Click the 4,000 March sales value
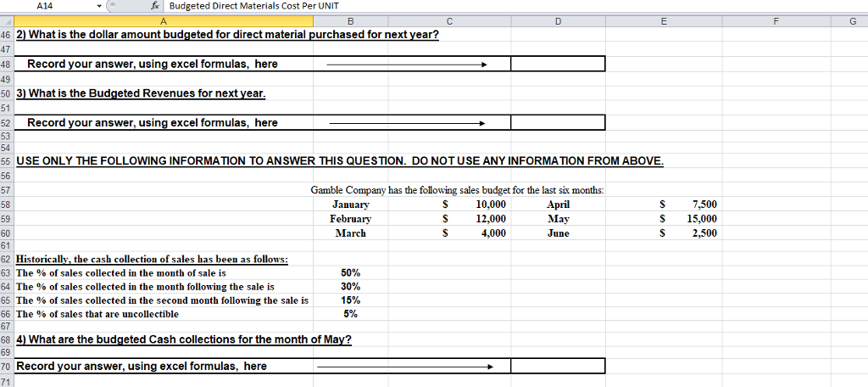 click(x=492, y=233)
